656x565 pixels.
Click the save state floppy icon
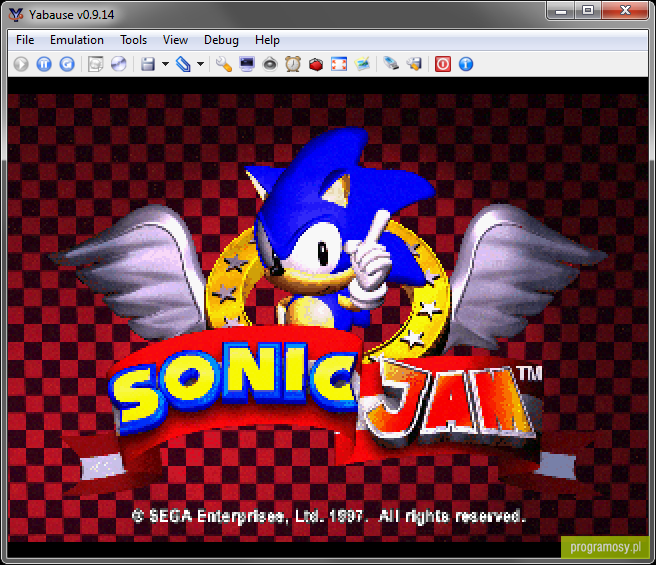[148, 64]
